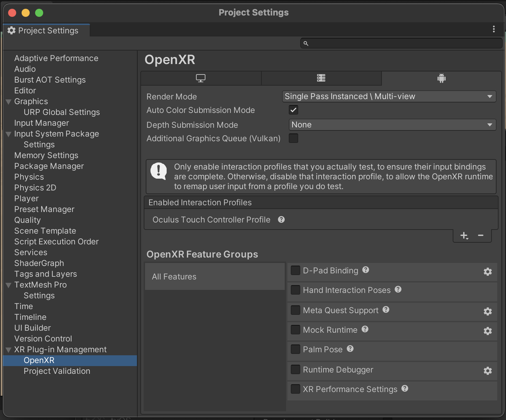Image resolution: width=506 pixels, height=420 pixels.
Task: Select the All Features group
Action: pyautogui.click(x=215, y=276)
